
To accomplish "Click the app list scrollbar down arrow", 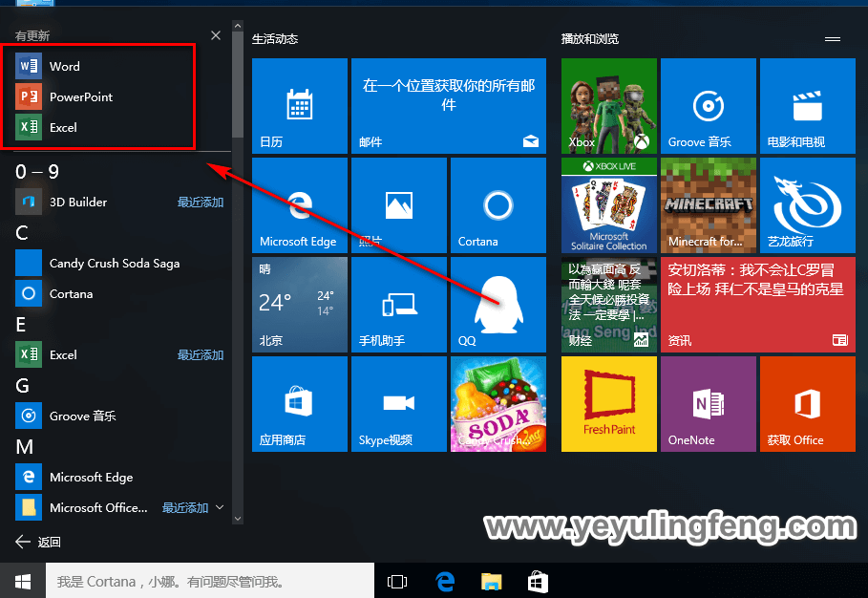I will 238,519.
